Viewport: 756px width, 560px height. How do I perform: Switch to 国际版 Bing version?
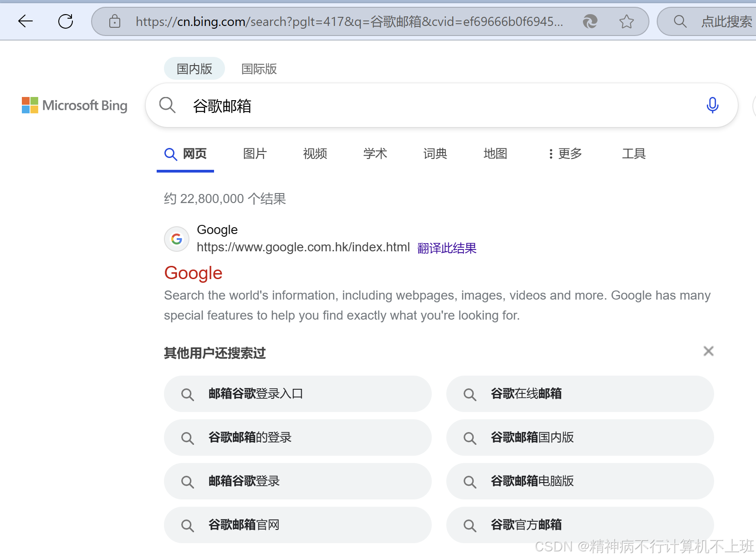[x=259, y=69]
